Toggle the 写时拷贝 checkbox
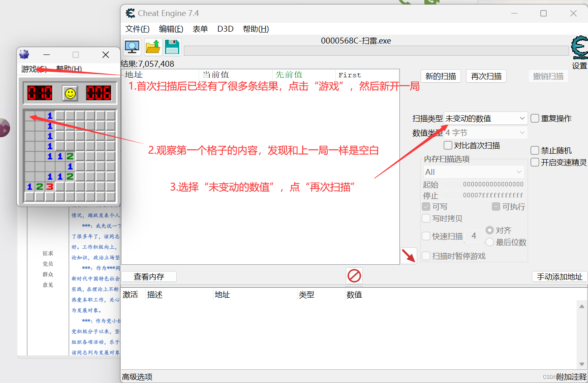The image size is (588, 383). coord(426,218)
